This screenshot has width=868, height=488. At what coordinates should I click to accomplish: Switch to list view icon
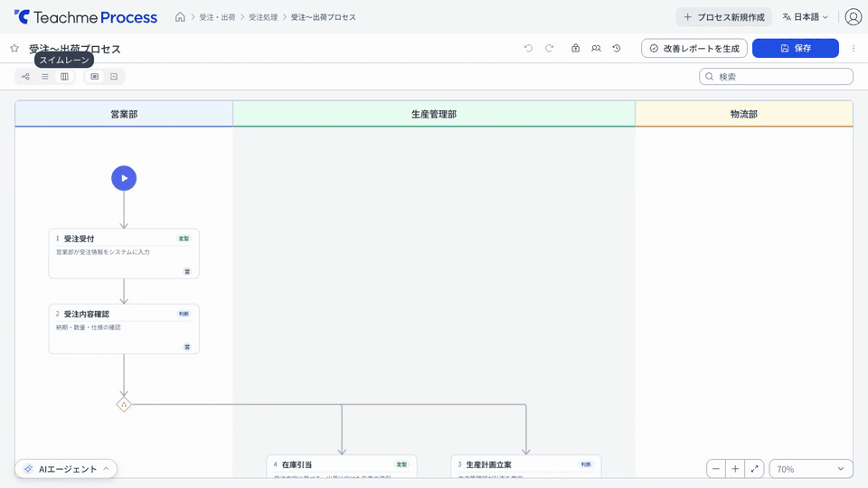[x=45, y=76]
